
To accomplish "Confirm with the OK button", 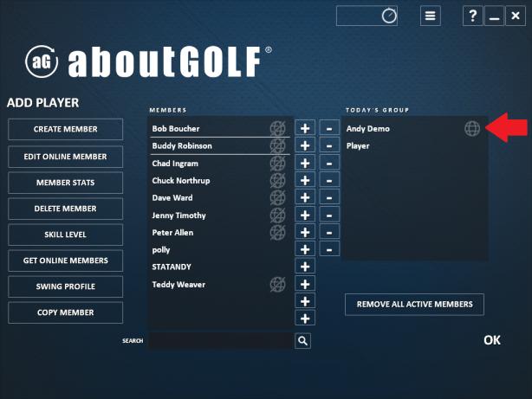I will (492, 340).
